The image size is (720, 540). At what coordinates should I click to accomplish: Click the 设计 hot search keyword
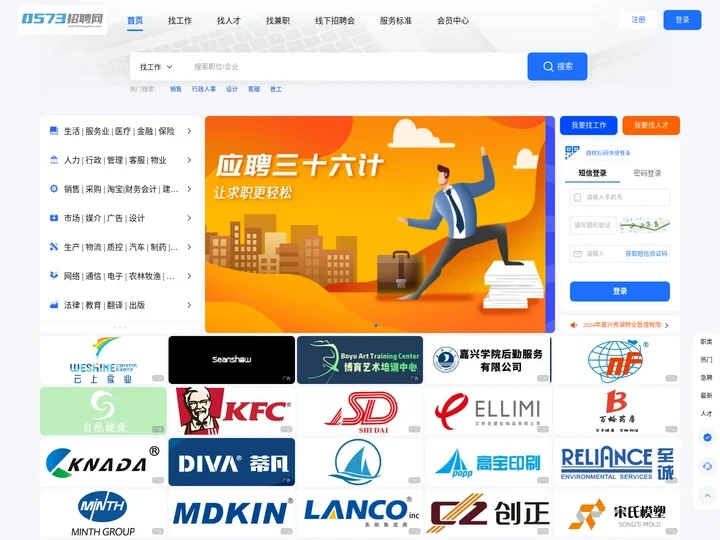pos(232,89)
